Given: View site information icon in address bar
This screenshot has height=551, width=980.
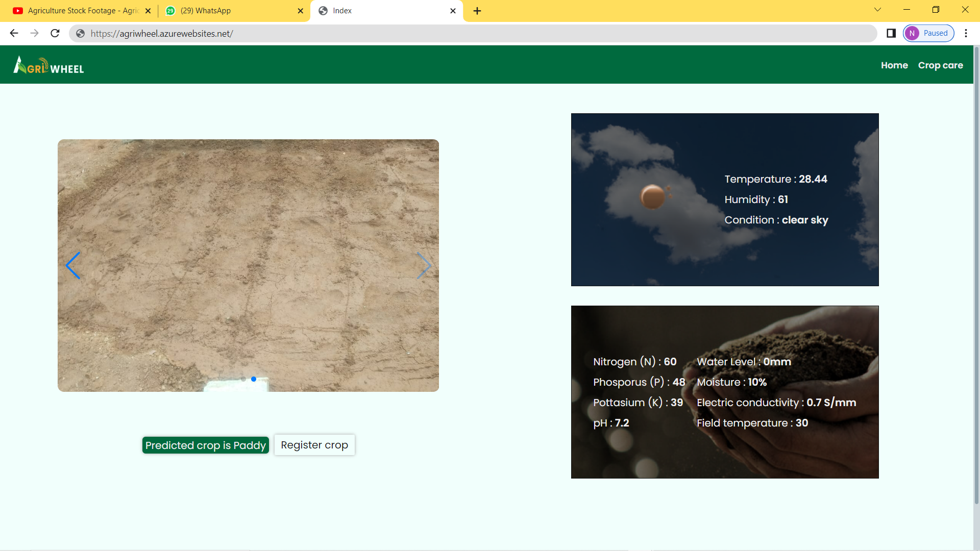Looking at the screenshot, I should [x=80, y=33].
